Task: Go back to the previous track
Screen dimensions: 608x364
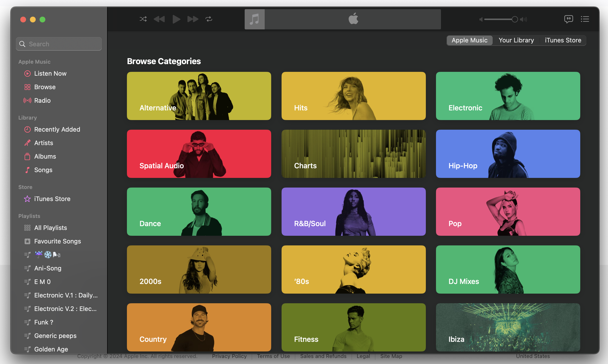Action: click(x=159, y=19)
